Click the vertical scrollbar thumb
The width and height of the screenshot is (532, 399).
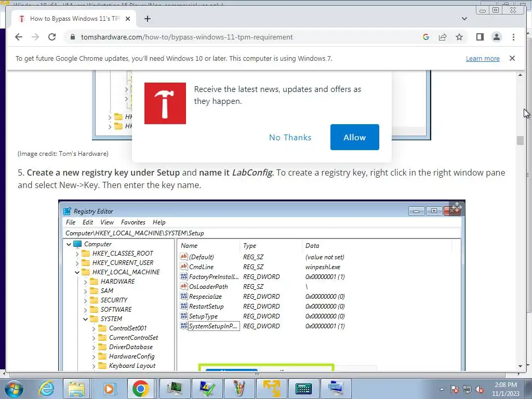(x=520, y=140)
